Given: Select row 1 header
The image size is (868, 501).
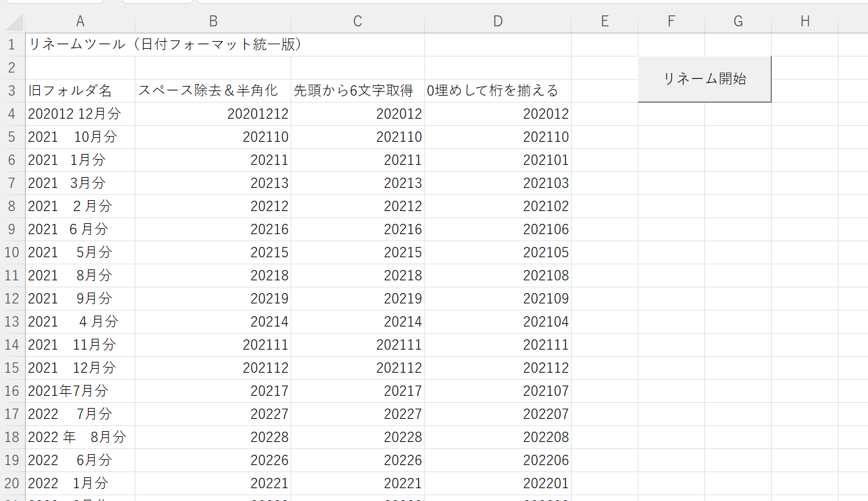Looking at the screenshot, I should pyautogui.click(x=12, y=45).
